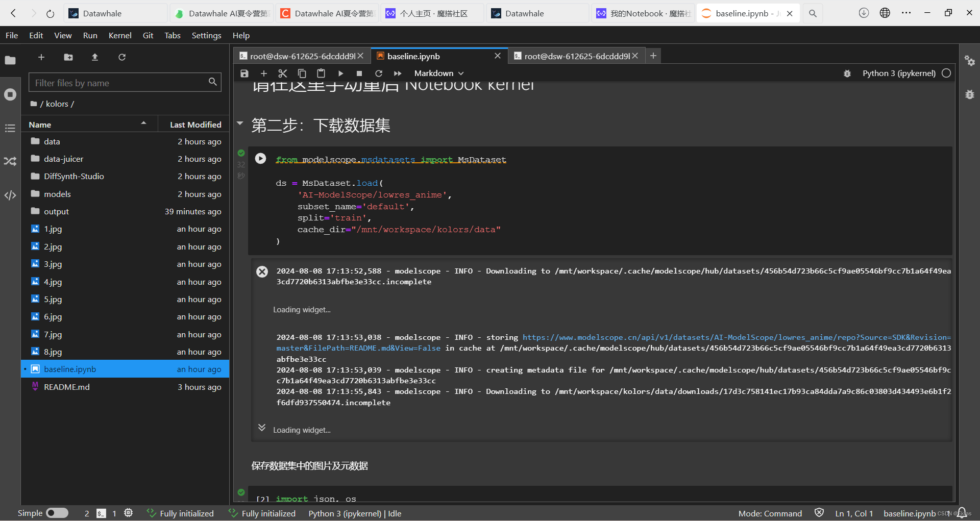Refresh the file list
The width and height of the screenshot is (980, 521).
(x=122, y=57)
